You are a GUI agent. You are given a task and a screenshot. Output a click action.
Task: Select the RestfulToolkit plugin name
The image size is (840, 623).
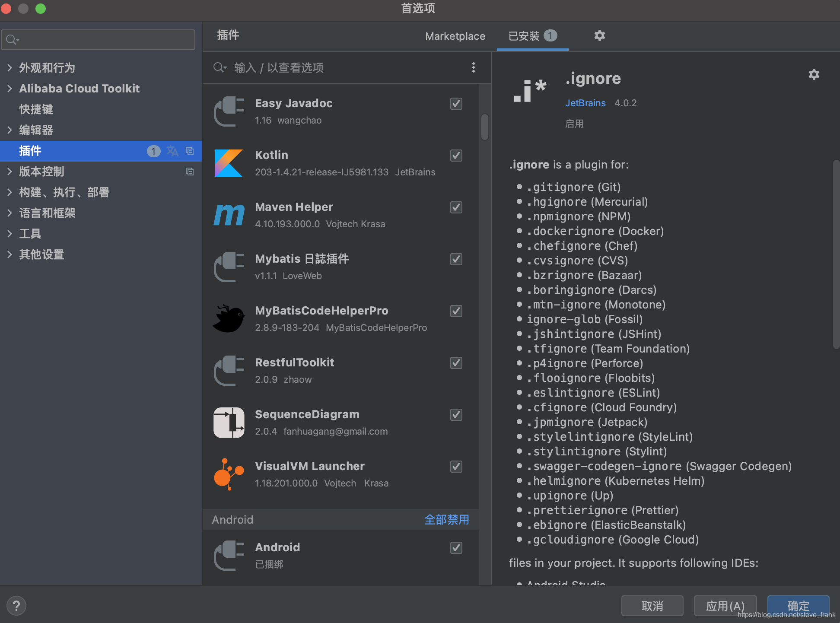295,362
